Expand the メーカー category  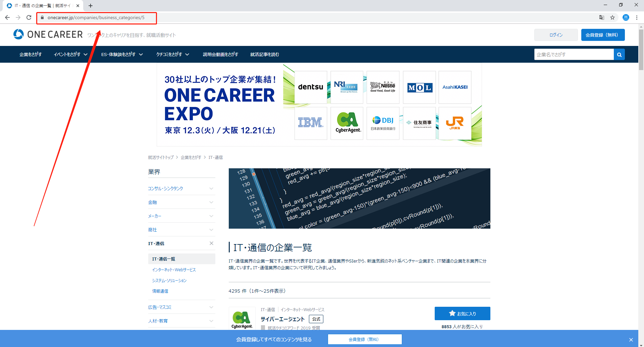coord(181,216)
